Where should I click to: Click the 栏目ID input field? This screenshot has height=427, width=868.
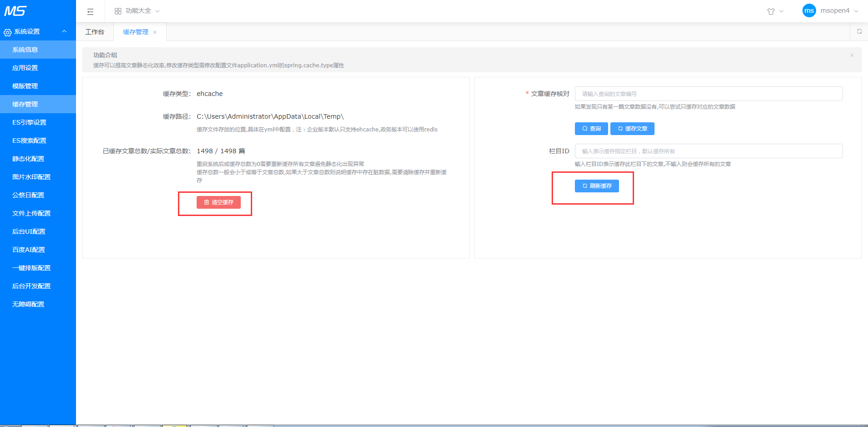tap(708, 151)
